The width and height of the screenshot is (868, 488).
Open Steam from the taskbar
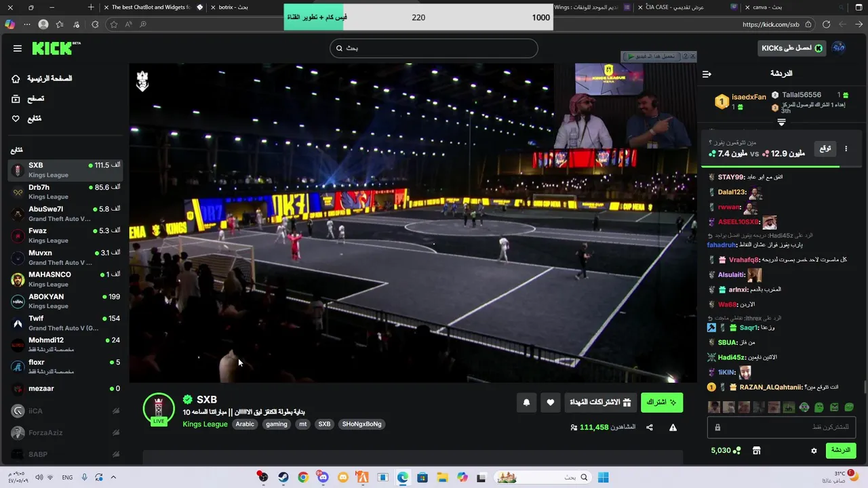[x=283, y=477]
